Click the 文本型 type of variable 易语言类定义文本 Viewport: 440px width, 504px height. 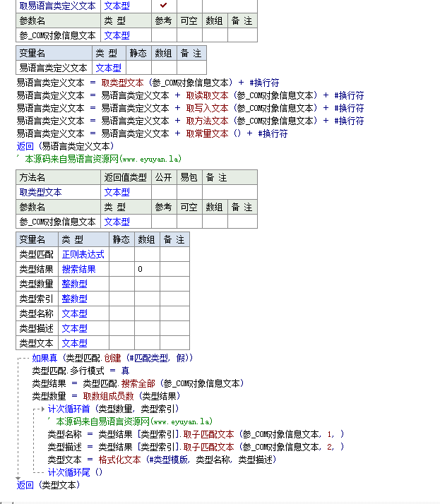(x=109, y=68)
